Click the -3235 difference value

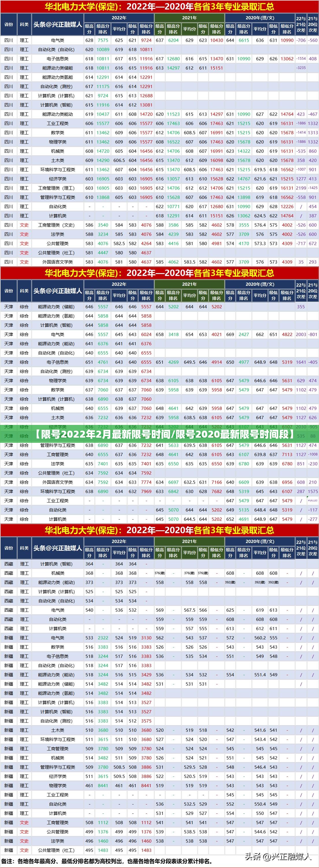coord(301,68)
